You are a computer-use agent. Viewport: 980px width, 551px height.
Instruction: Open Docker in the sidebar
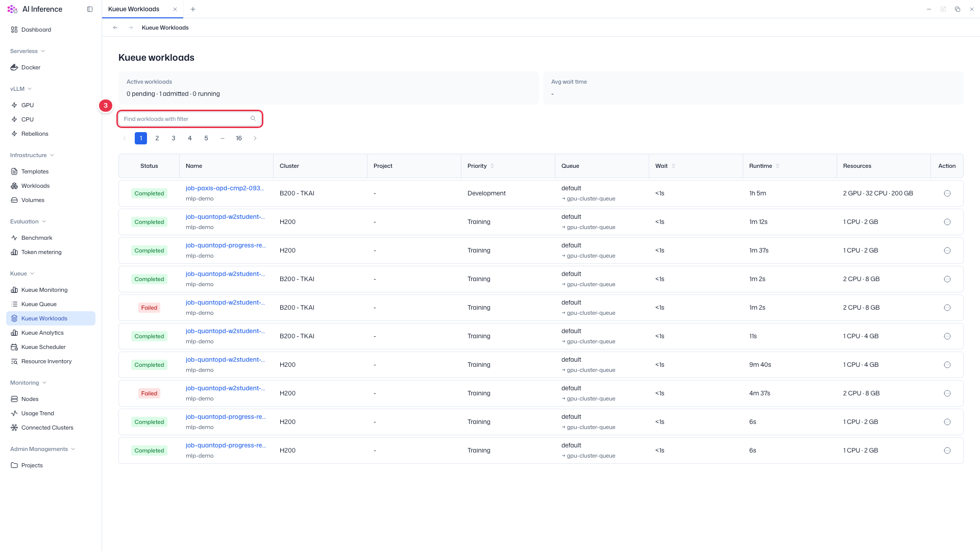pos(51,67)
